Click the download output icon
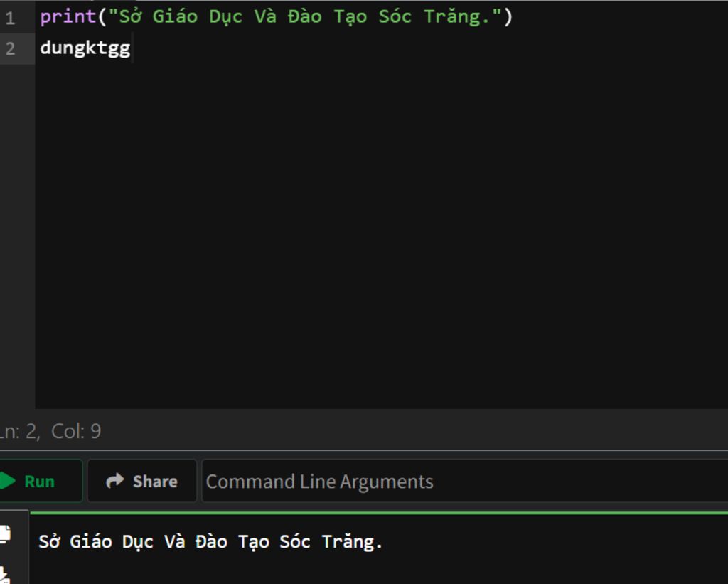The width and height of the screenshot is (728, 584). point(4,573)
